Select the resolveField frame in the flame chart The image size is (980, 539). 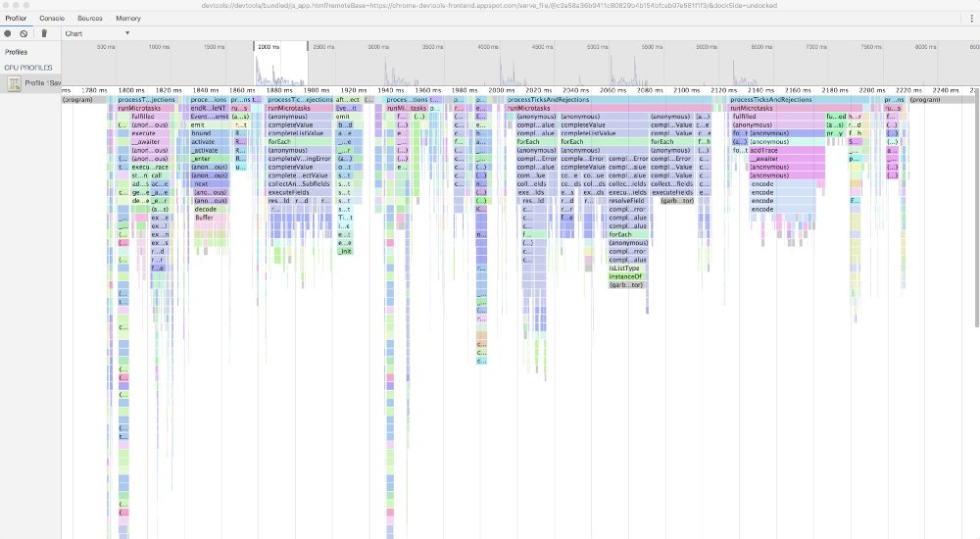pos(626,201)
